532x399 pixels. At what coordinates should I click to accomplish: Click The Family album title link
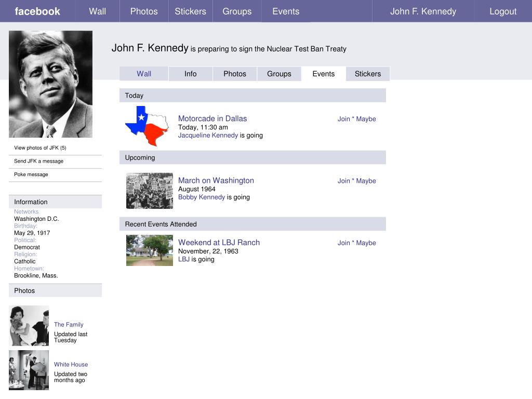pos(69,324)
